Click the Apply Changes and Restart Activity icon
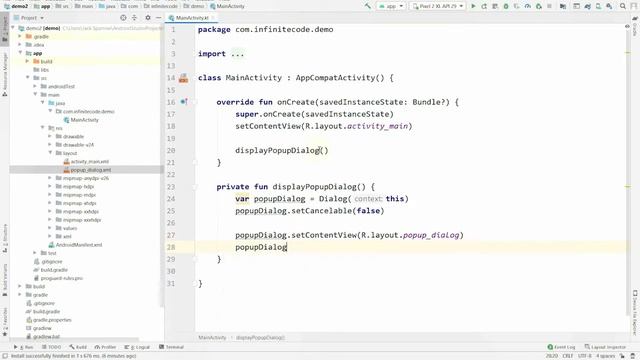The image size is (640, 360). [x=484, y=6]
